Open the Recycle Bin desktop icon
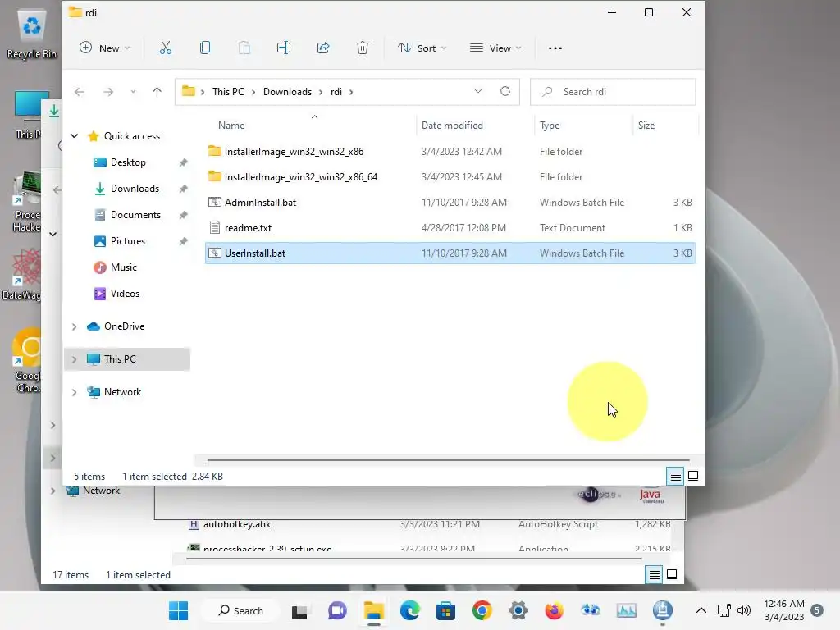Viewport: 840px width, 630px height. pos(32,35)
